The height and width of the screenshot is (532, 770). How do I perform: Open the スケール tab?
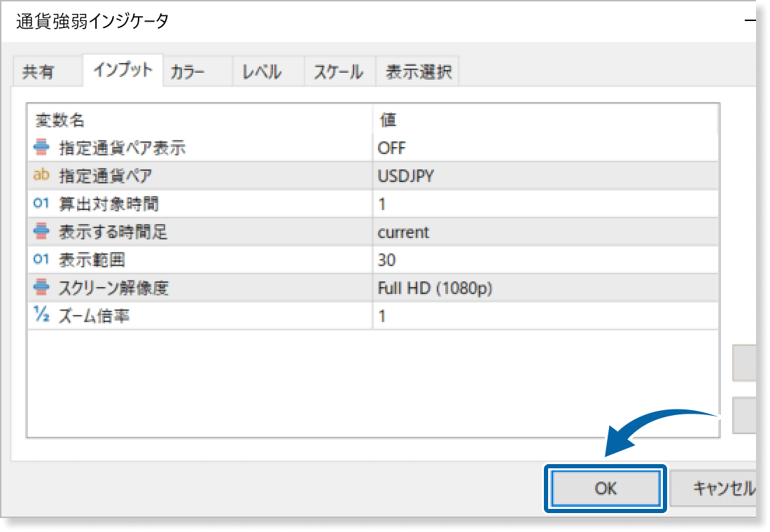(x=338, y=72)
